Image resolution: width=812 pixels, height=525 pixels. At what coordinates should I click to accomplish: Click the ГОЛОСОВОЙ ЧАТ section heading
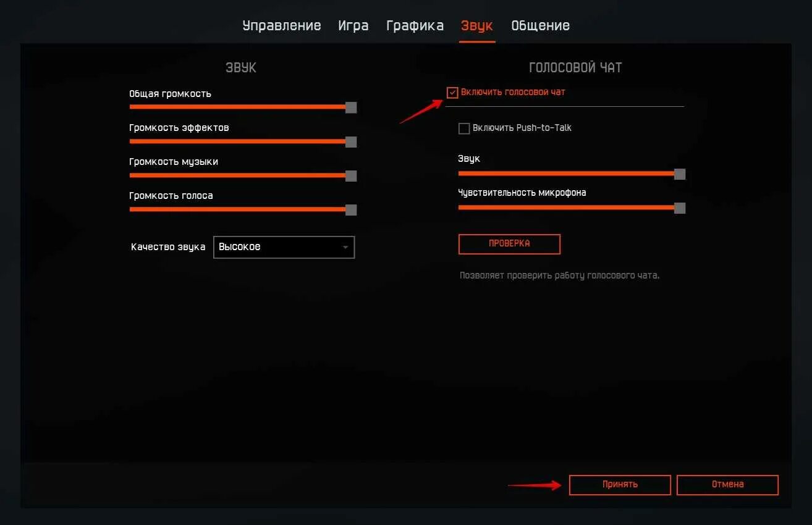(x=575, y=67)
